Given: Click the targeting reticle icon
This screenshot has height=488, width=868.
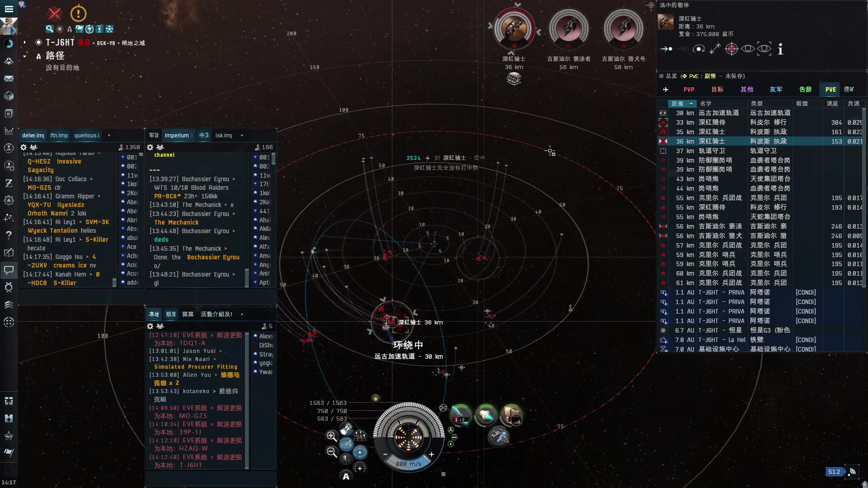Looking at the screenshot, I should tap(732, 49).
